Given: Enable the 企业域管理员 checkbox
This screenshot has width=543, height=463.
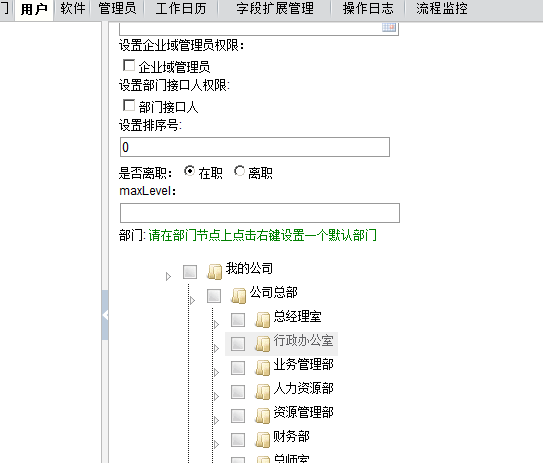Looking at the screenshot, I should click(x=129, y=65).
